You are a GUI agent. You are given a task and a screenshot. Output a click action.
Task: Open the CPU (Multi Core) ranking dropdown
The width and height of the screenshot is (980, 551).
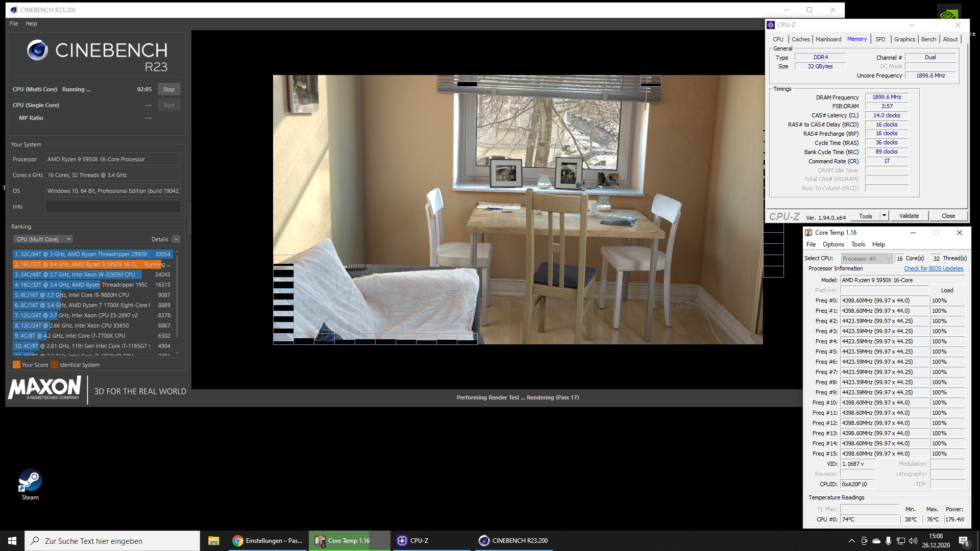coord(43,239)
